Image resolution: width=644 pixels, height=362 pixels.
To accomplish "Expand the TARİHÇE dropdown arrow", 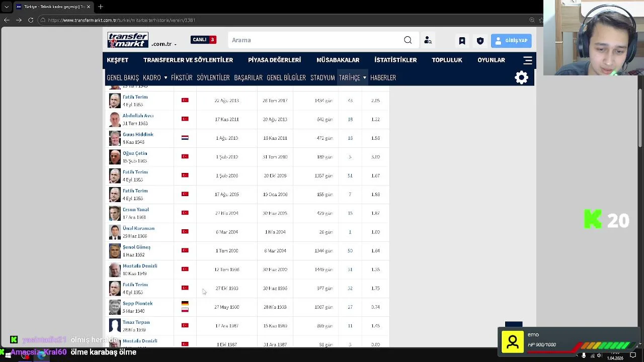I will click(364, 78).
